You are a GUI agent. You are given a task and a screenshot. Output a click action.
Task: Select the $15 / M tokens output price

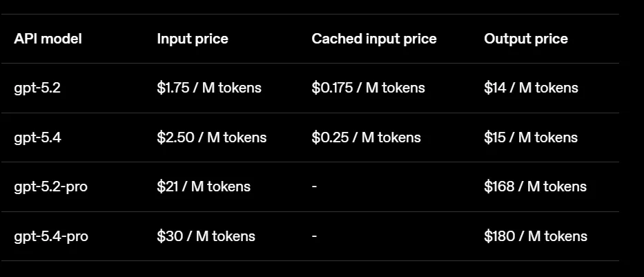pyautogui.click(x=531, y=137)
